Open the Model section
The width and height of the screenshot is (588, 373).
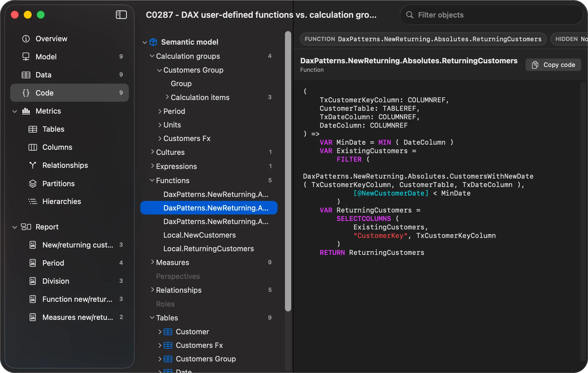pyautogui.click(x=70, y=57)
